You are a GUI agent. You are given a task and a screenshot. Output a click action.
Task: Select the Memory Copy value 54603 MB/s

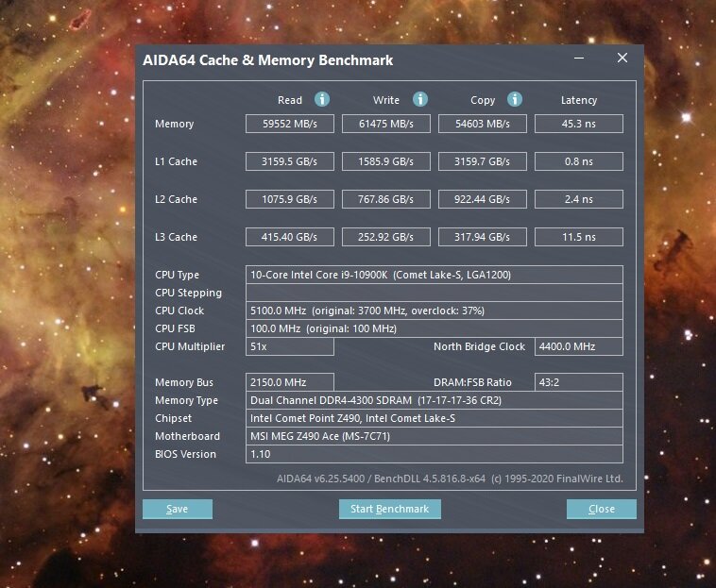click(x=482, y=124)
